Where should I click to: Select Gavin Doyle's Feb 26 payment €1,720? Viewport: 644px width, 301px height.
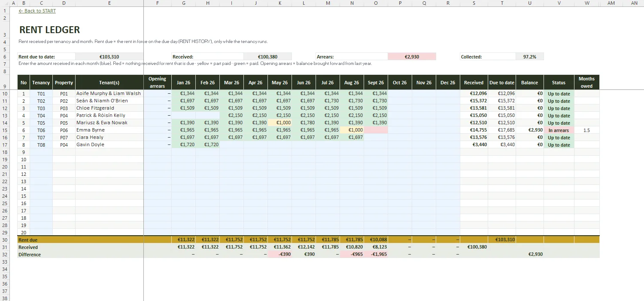pos(207,144)
